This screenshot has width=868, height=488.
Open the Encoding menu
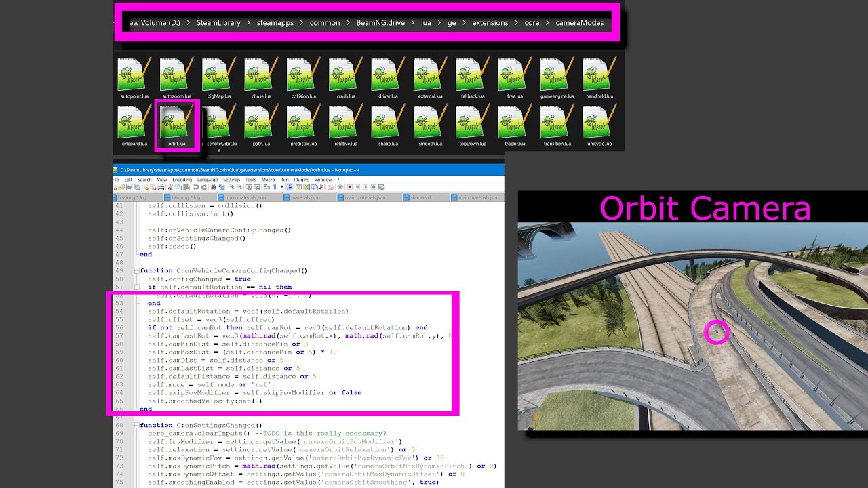coord(182,180)
